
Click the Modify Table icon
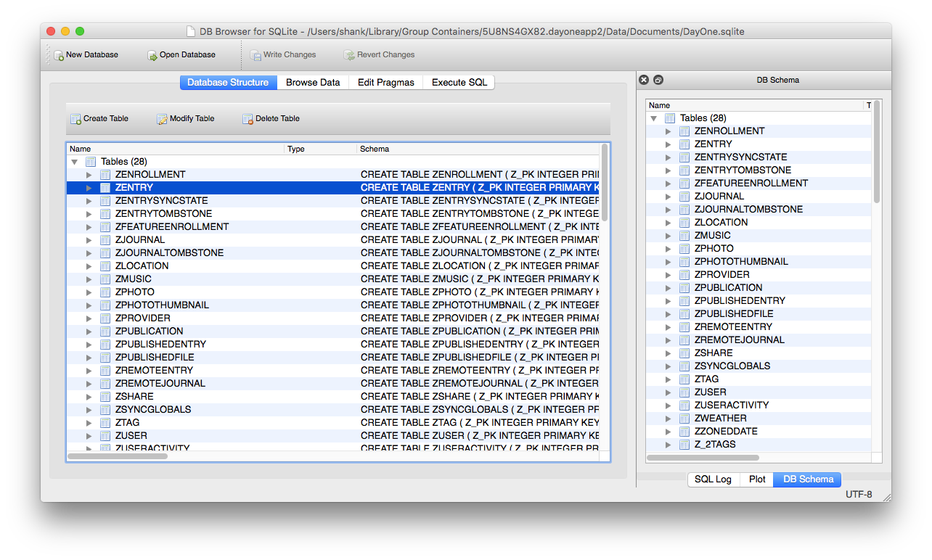pyautogui.click(x=163, y=119)
